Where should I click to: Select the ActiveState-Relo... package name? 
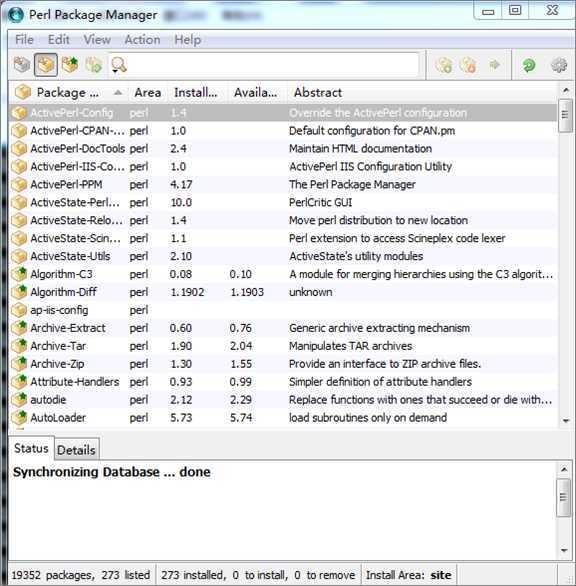77,220
